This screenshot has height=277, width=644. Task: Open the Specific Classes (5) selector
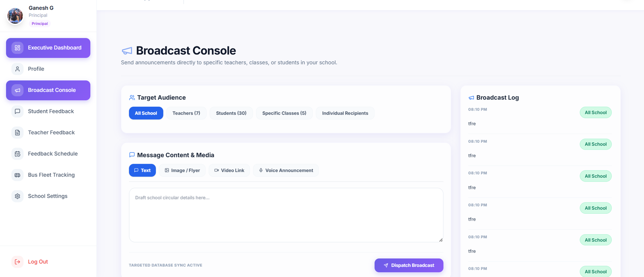(x=284, y=113)
